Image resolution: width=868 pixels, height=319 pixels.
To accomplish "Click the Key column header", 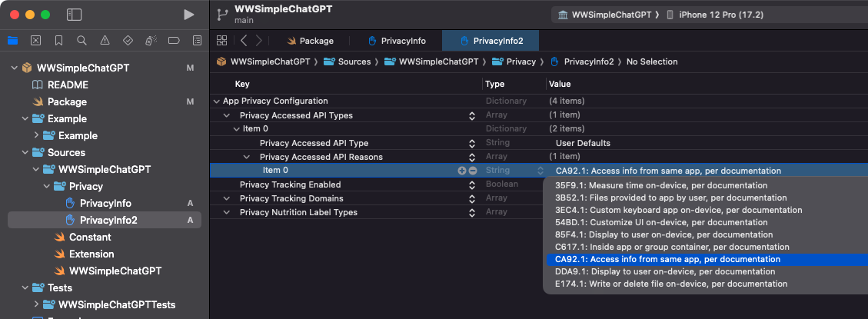I will (x=242, y=85).
